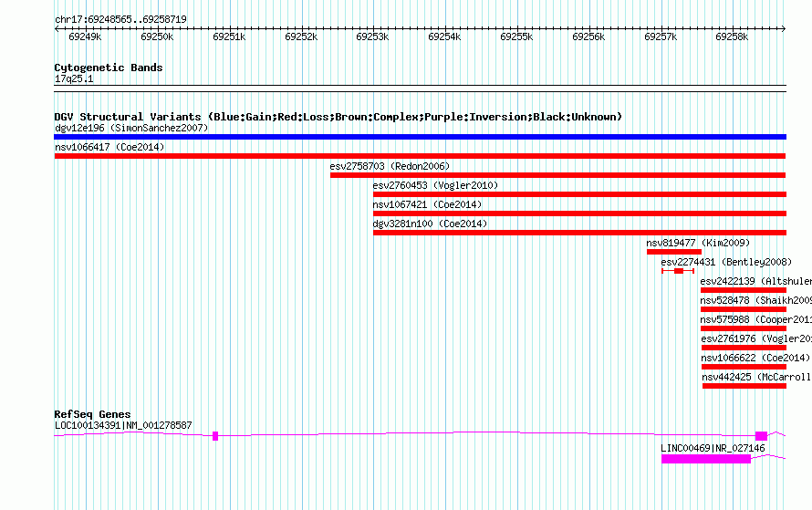Click the small magenta LOC100134391 exon near 69251k
Image resolution: width=812 pixels, height=510 pixels.
tap(215, 436)
